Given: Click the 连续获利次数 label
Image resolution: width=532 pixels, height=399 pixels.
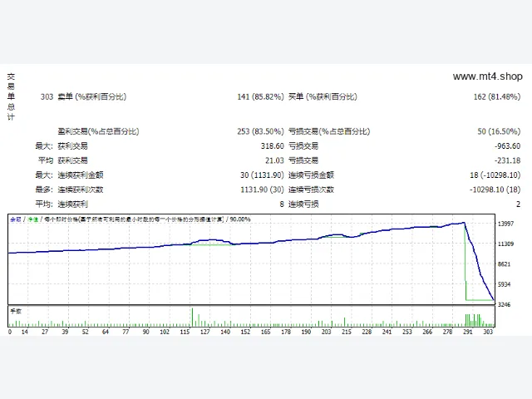Looking at the screenshot, I should (x=81, y=190).
